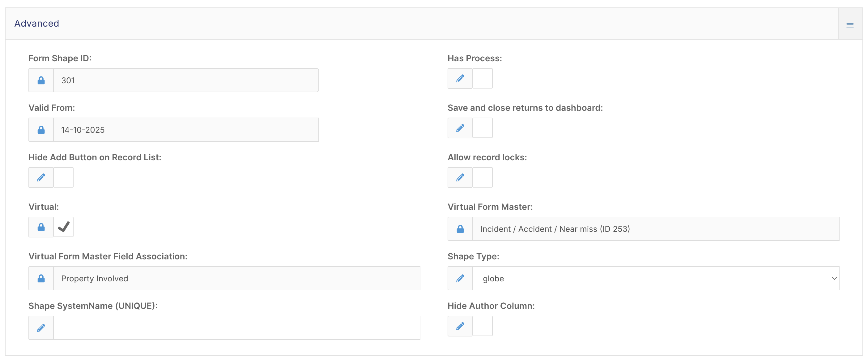Click the lock icon next to Virtual checkbox
Viewport: 868px width, 364px height.
click(x=41, y=227)
